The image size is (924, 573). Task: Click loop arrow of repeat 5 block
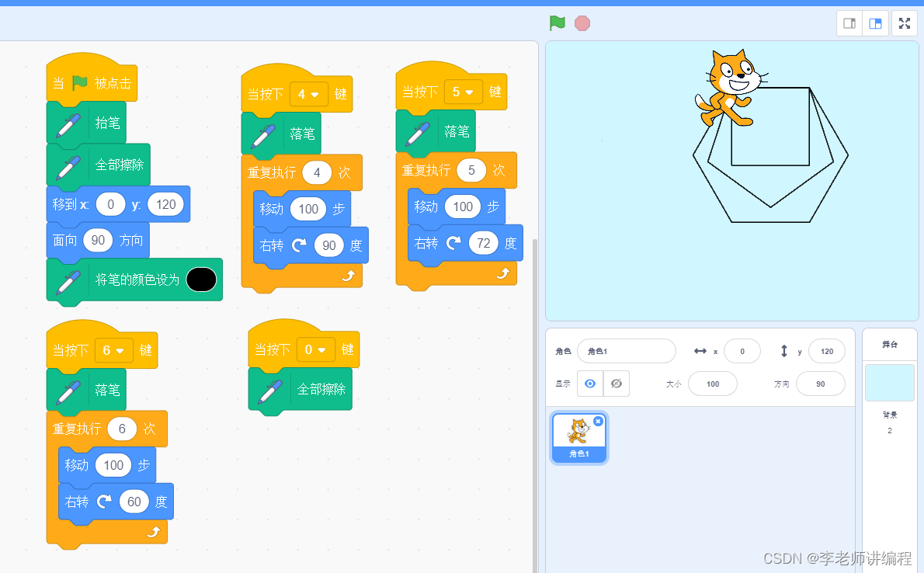tap(502, 273)
